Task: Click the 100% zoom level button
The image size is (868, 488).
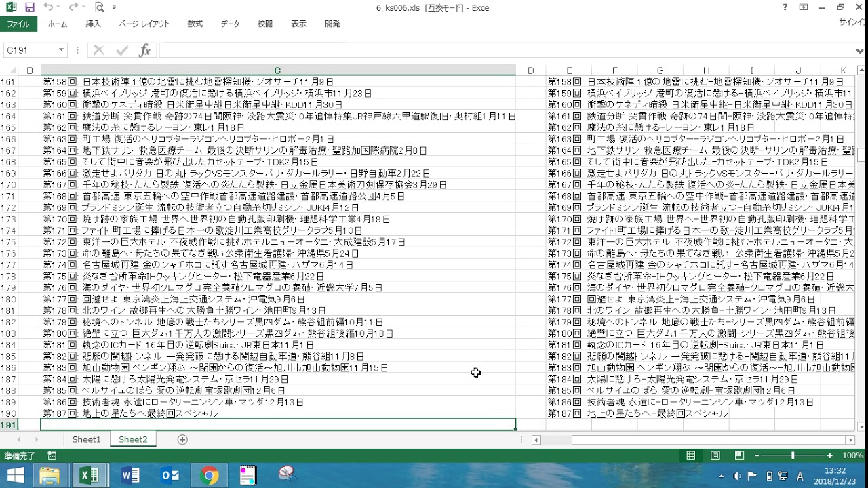Action: pyautogui.click(x=852, y=455)
